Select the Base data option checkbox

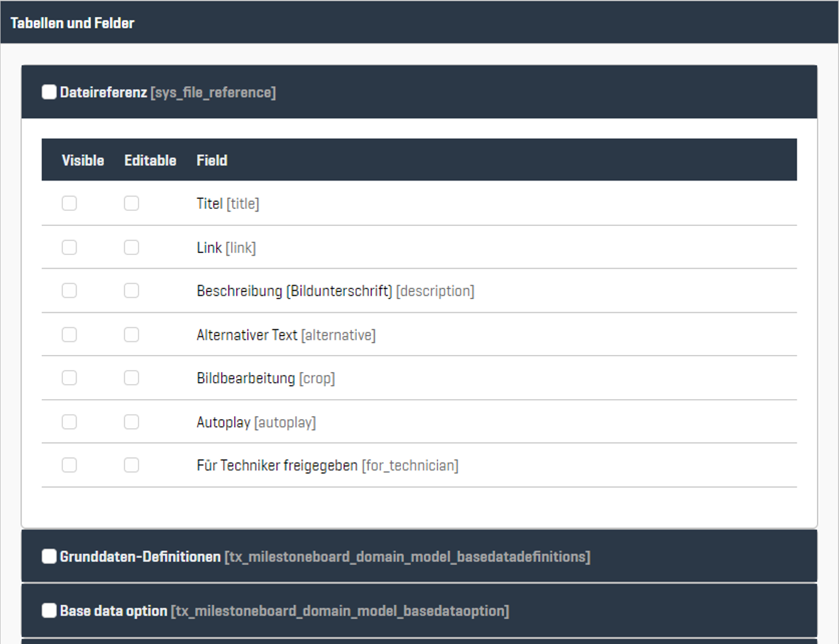pos(49,611)
